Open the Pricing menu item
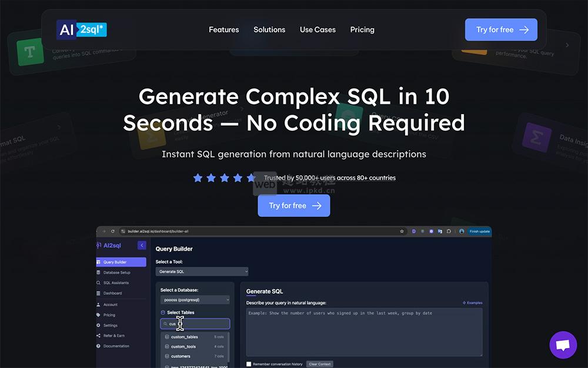The height and width of the screenshot is (368, 588). 362,29
